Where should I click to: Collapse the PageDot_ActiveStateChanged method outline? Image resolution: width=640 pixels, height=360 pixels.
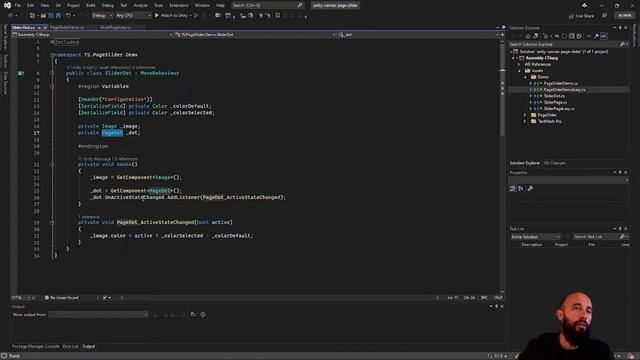[x=52, y=223]
